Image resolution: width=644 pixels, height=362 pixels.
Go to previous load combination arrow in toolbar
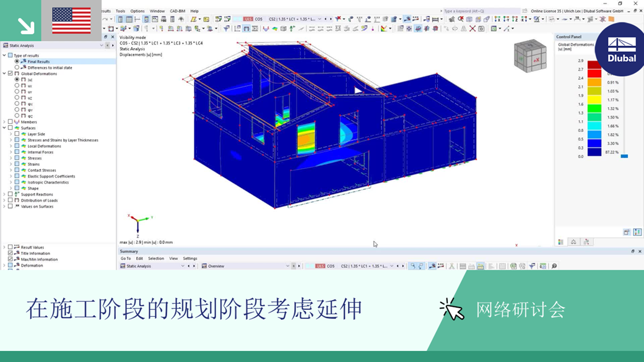326,19
